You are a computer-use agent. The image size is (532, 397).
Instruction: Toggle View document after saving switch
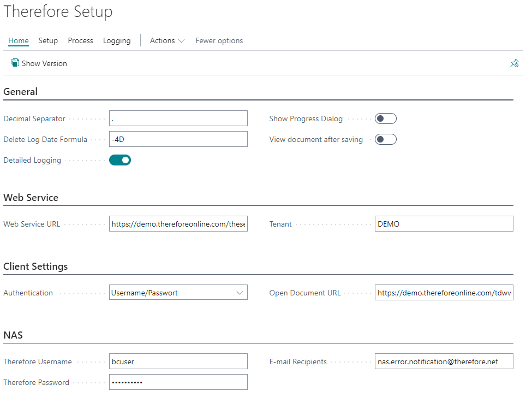385,139
